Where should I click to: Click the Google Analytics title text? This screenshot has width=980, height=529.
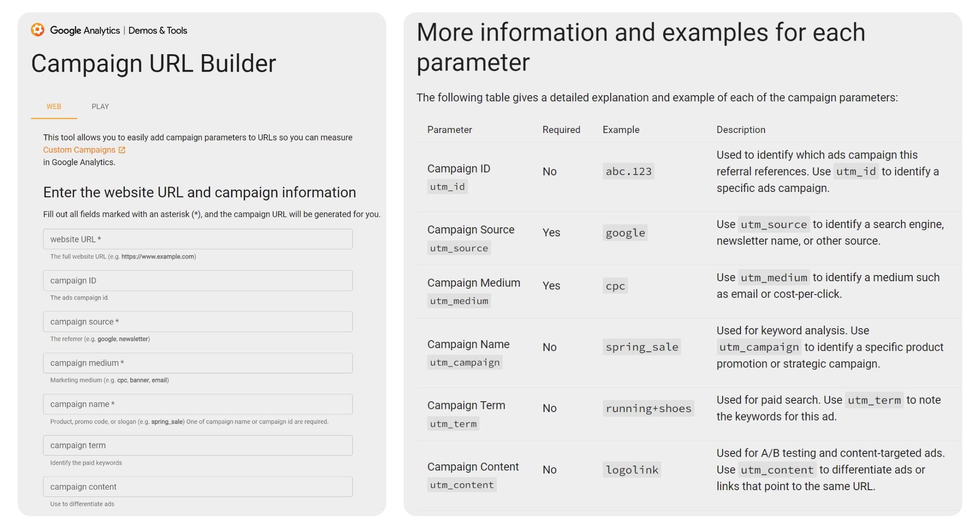85,30
